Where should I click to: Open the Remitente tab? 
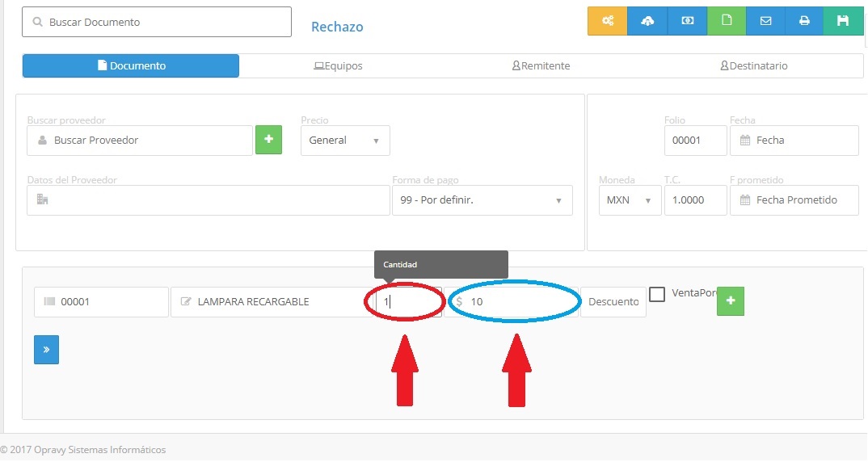click(x=541, y=66)
